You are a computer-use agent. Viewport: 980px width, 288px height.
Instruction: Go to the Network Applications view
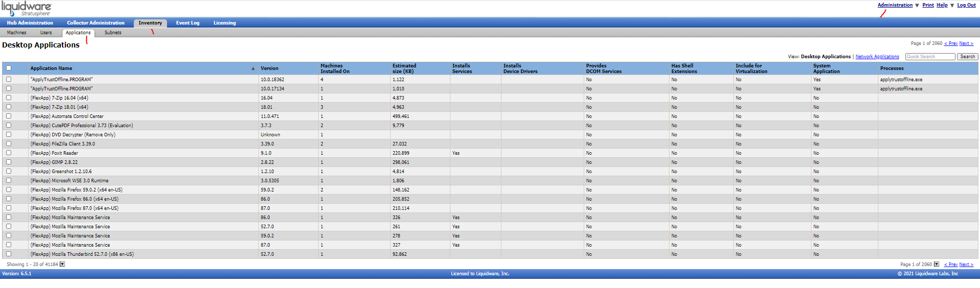(877, 57)
